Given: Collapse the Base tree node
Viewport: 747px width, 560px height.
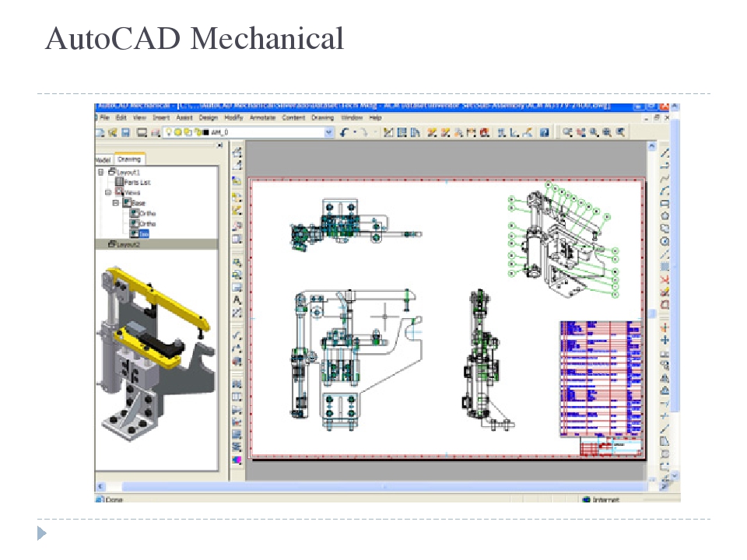Looking at the screenshot, I should pyautogui.click(x=116, y=203).
